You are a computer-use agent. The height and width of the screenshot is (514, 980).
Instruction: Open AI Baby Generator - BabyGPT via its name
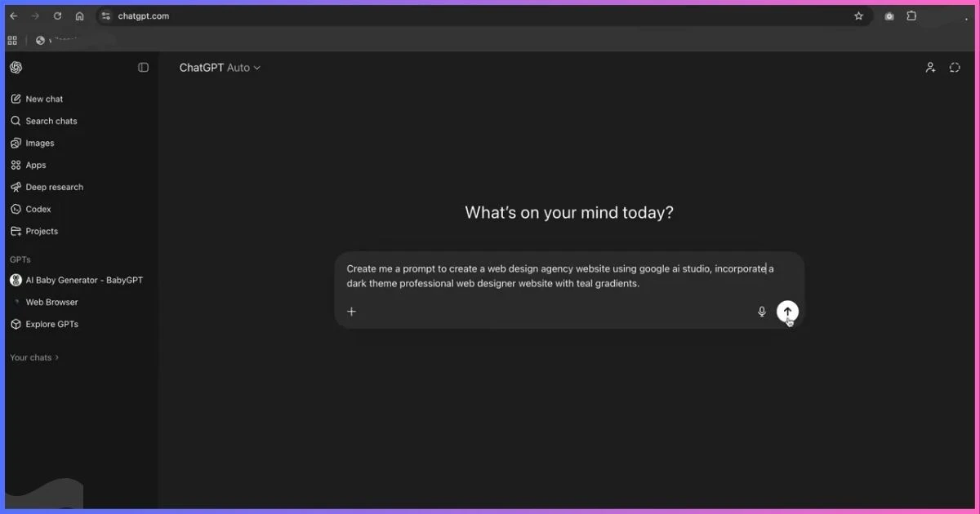84,280
